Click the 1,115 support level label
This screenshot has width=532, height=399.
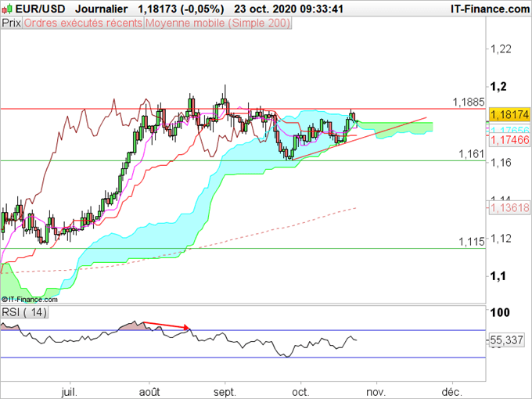tap(472, 242)
